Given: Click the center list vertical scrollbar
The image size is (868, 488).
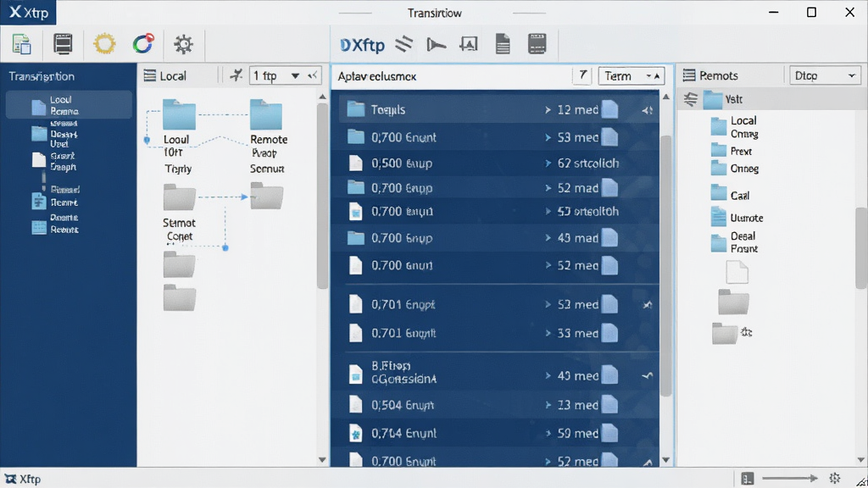Looking at the screenshot, I should [666, 265].
